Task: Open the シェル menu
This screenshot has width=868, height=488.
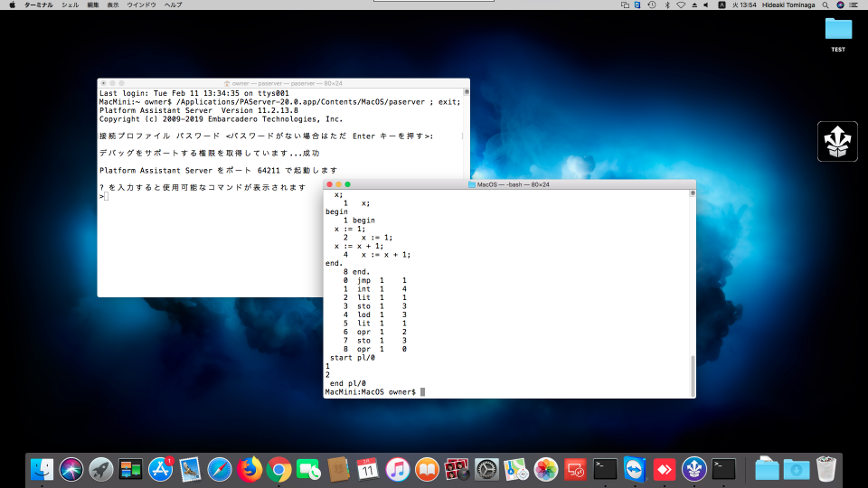Action: pos(70,5)
